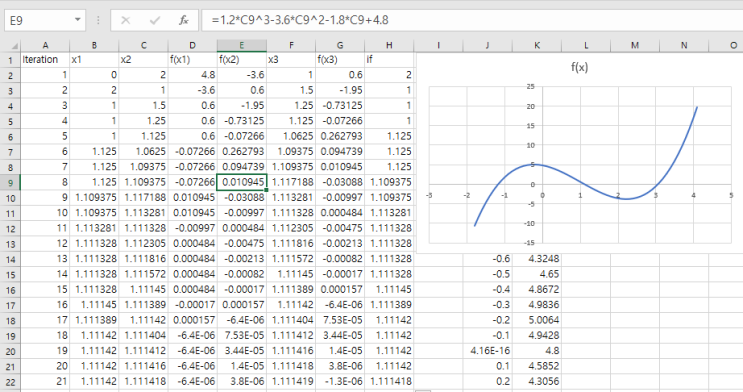Click cell with 4.3056 in column K
Screen dimensions: 743x392
[537, 381]
